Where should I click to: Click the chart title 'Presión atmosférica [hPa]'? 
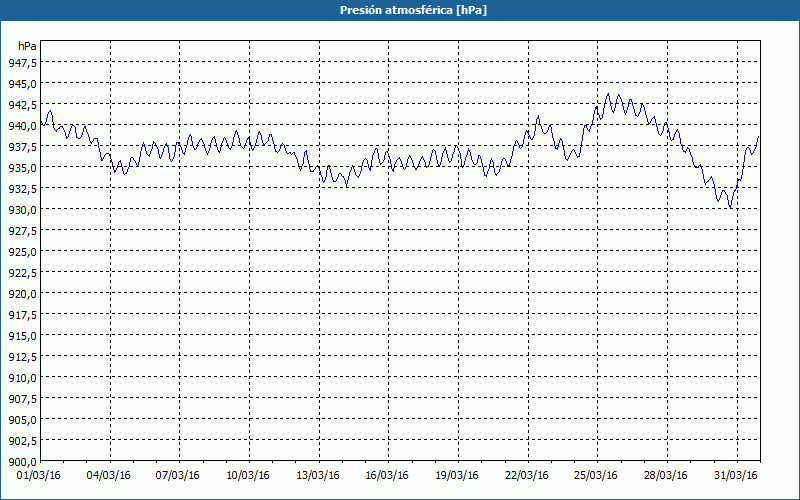[x=413, y=10]
